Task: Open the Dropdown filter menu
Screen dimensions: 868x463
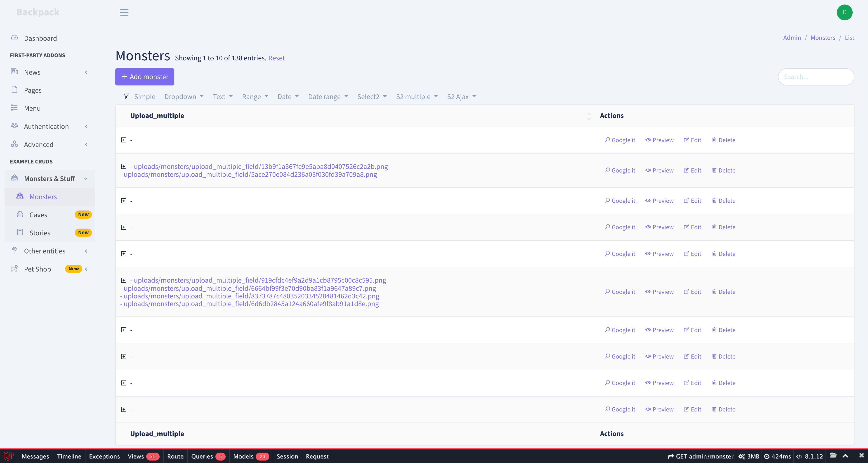Action: tap(184, 97)
